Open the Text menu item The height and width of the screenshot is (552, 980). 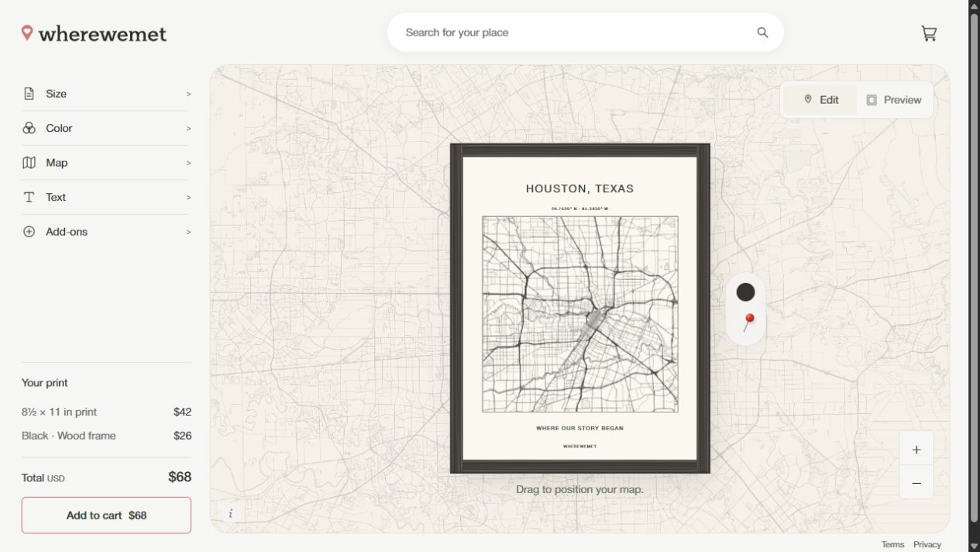pyautogui.click(x=106, y=197)
